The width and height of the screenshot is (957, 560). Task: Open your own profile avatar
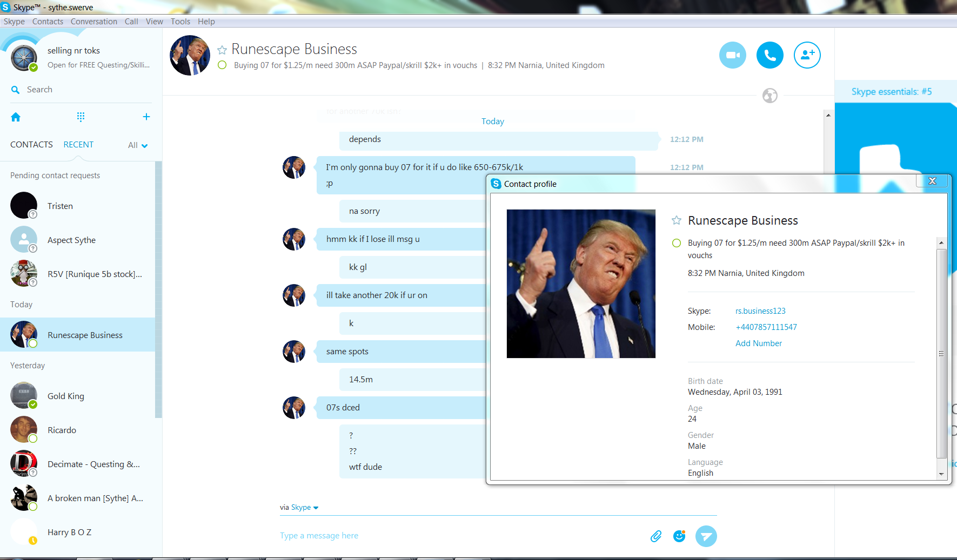coord(24,58)
